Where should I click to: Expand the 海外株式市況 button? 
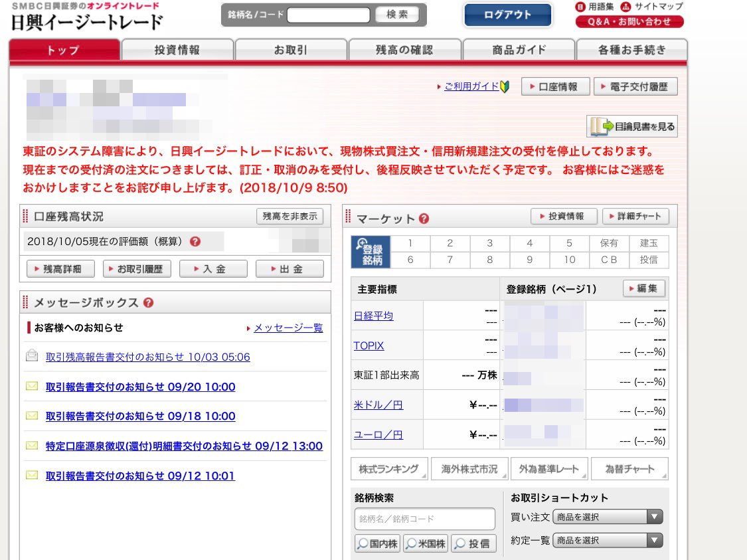tap(469, 469)
